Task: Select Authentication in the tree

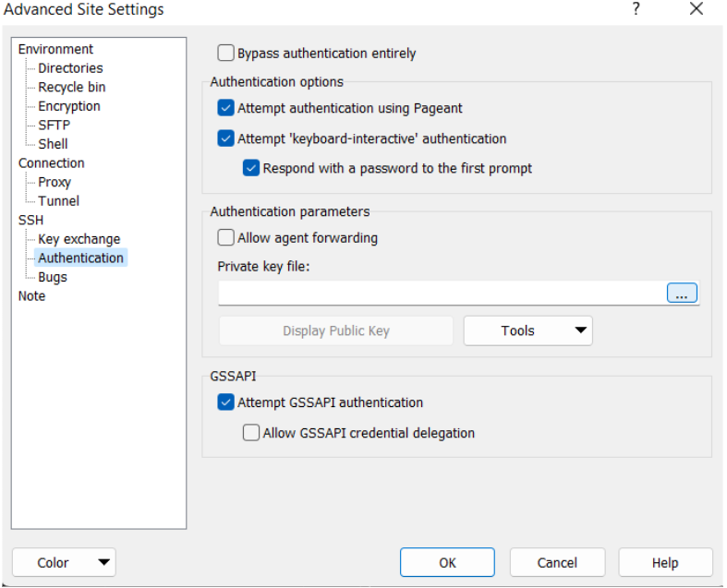Action: pyautogui.click(x=80, y=258)
